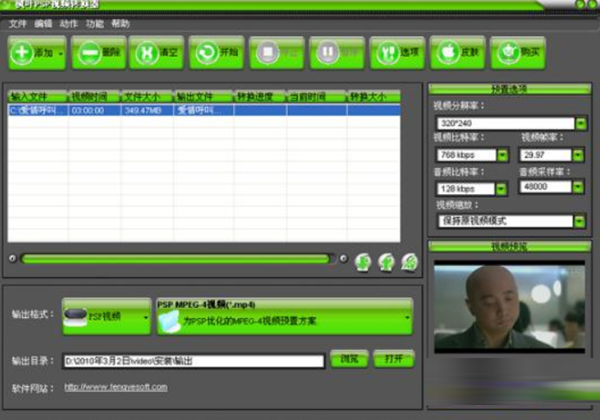Open the 文件 (File) menu
Screen dimensions: 600x420
point(17,22)
